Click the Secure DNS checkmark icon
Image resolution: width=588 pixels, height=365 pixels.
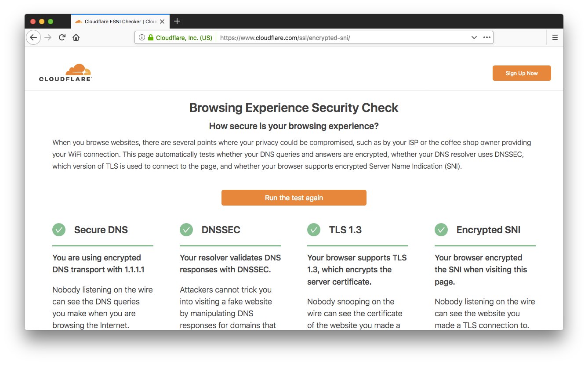[x=59, y=230]
